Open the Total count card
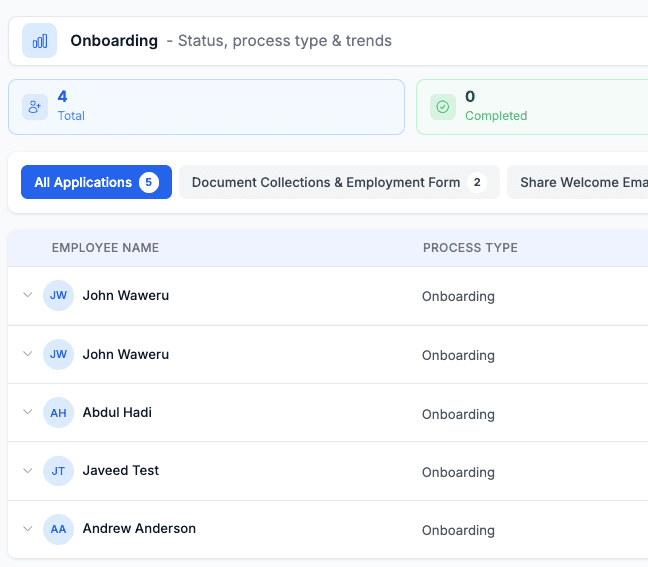Viewport: 648px width, 567px height. [x=206, y=107]
